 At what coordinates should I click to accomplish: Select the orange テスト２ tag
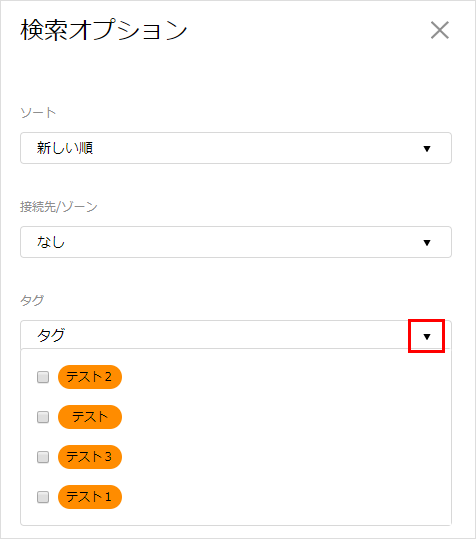(x=90, y=377)
